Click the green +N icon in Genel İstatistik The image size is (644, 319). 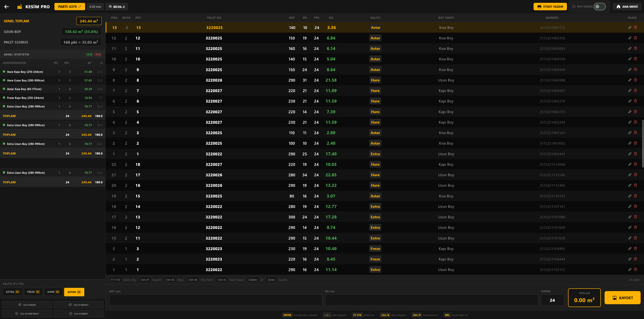(89, 54)
